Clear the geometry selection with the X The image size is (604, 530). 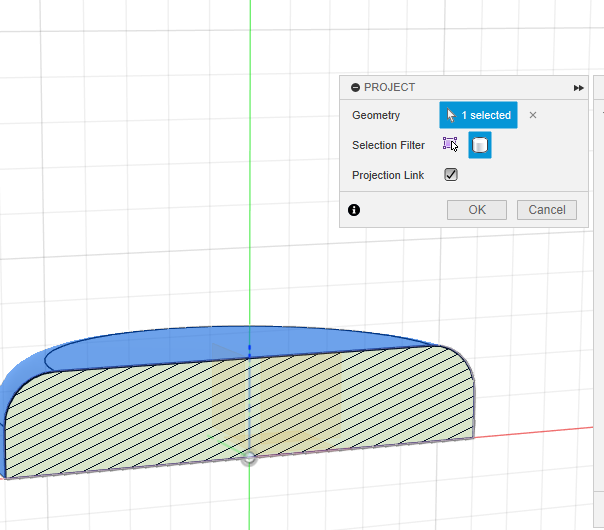(533, 115)
